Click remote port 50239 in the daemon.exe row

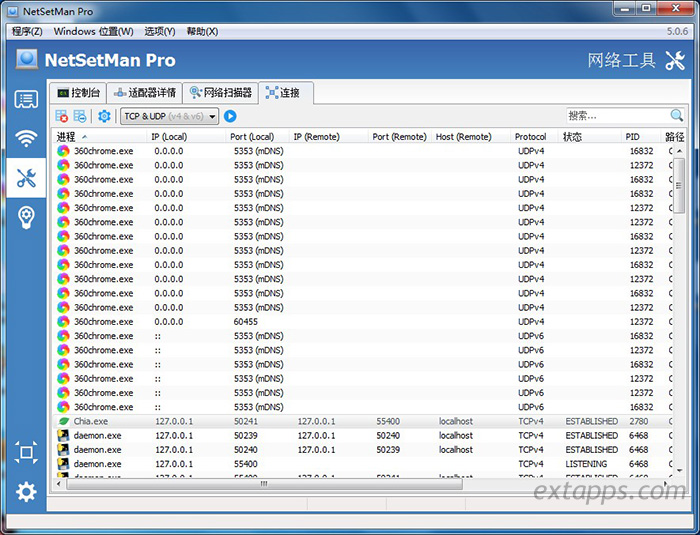coord(388,450)
